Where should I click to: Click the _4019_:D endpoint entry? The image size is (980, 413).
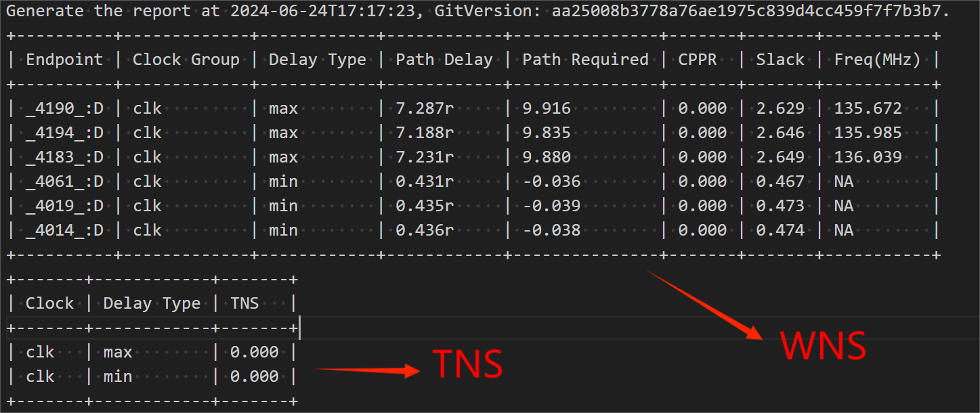coord(64,206)
